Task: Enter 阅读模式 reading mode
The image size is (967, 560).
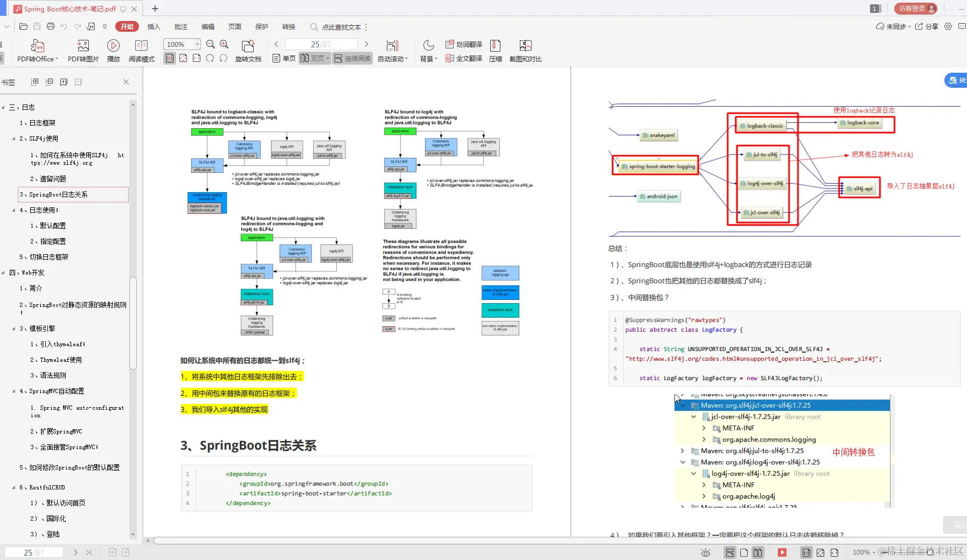Action: coord(142,51)
